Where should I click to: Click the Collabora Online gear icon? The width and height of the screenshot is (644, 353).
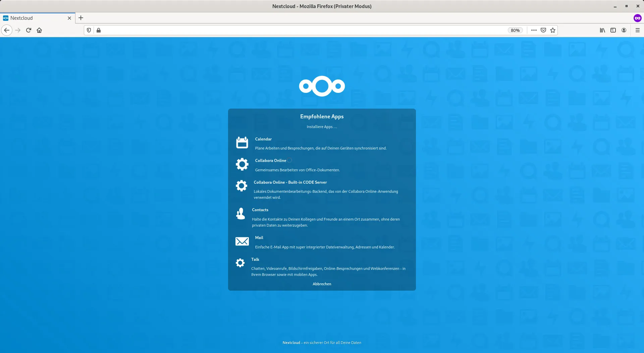click(242, 164)
